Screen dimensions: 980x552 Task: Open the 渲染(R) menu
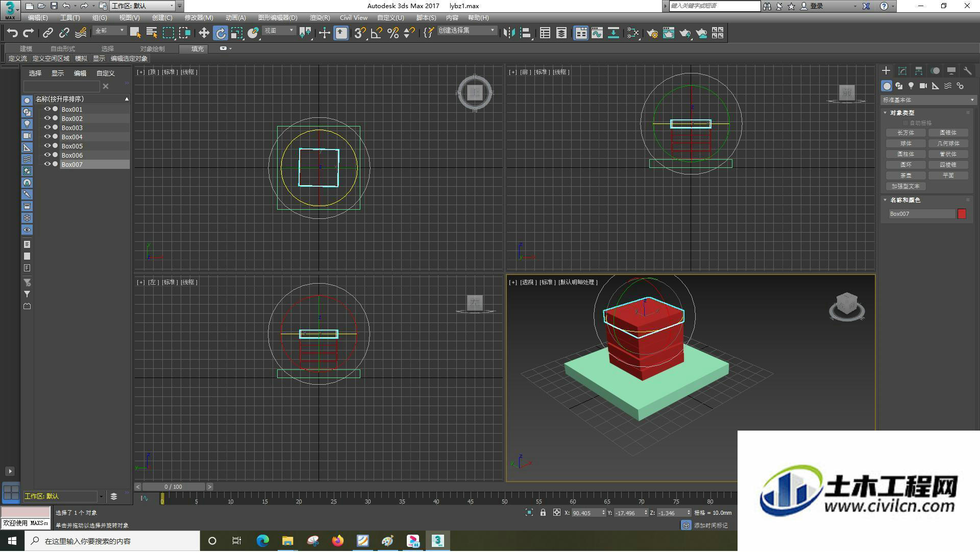click(x=320, y=18)
